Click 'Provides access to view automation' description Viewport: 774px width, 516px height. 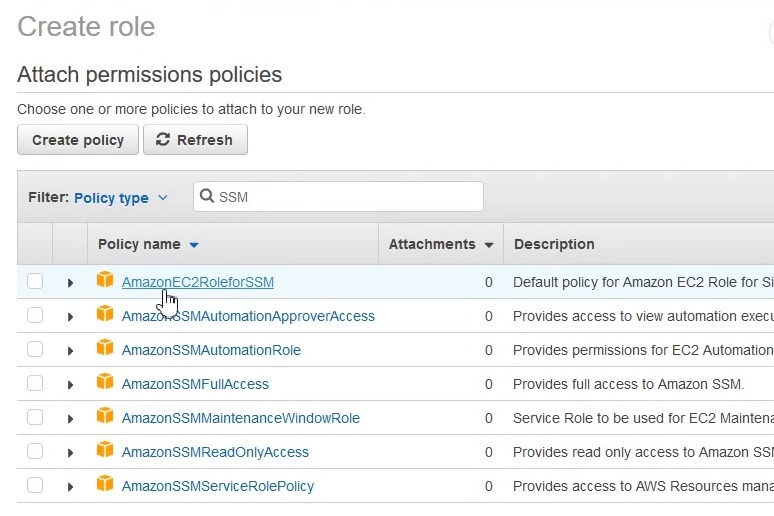pos(643,317)
